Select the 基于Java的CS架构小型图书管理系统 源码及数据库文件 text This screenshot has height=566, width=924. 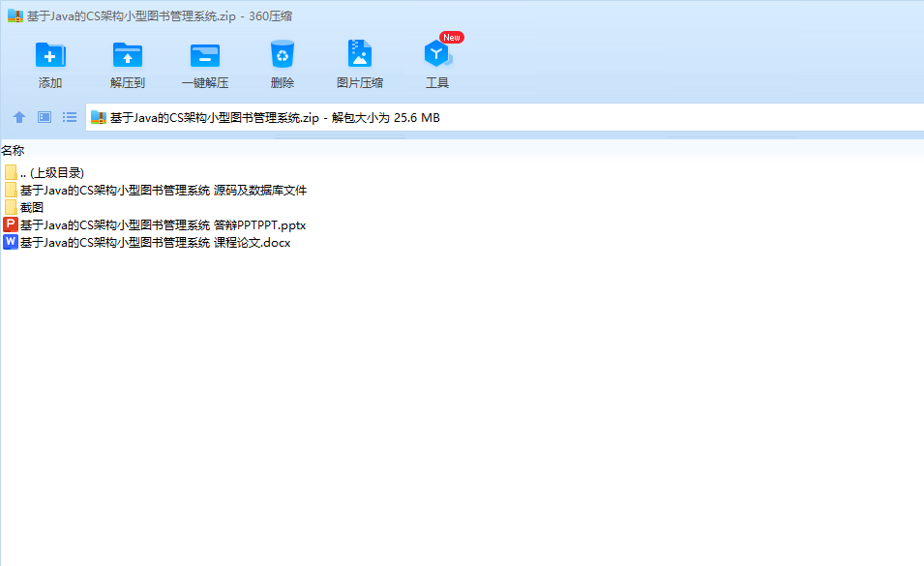(x=164, y=191)
